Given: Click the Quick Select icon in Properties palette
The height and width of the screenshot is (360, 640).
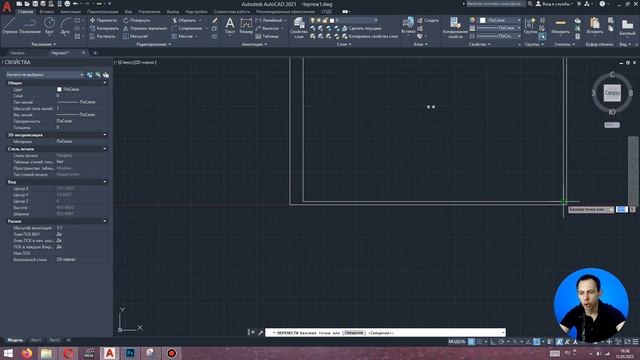Looking at the screenshot, I should pyautogui.click(x=106, y=75).
